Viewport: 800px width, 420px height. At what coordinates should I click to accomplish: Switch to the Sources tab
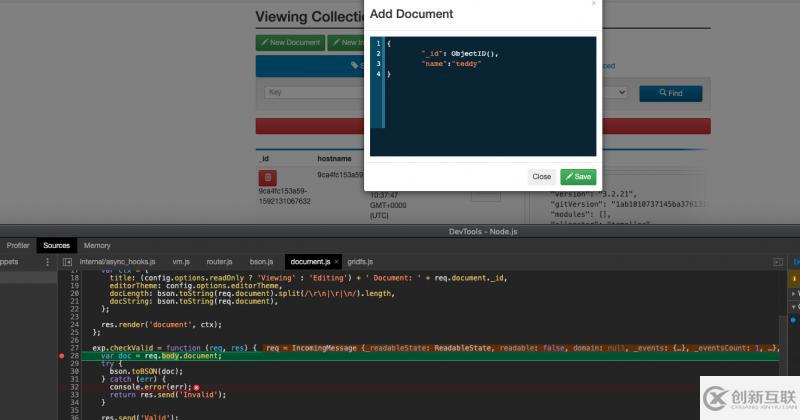point(56,245)
